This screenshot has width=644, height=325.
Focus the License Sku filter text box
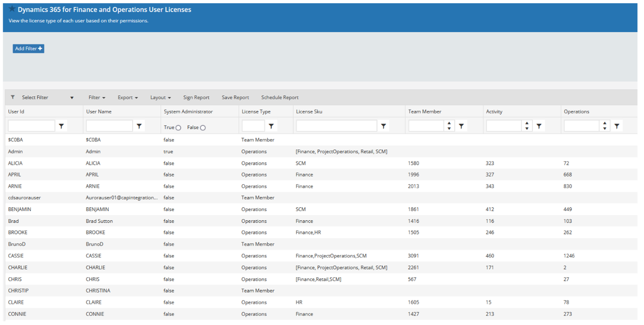point(337,126)
